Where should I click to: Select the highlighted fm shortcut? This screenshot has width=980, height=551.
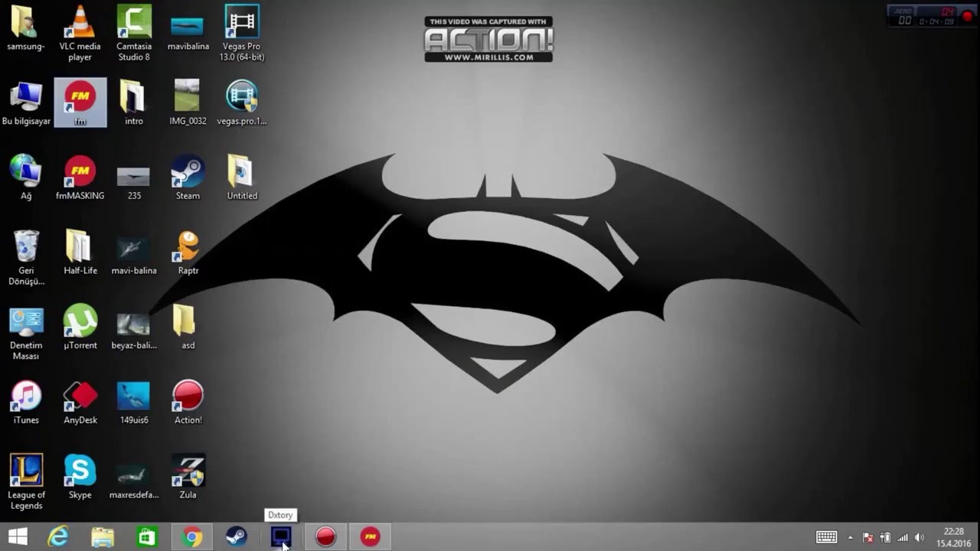click(80, 103)
